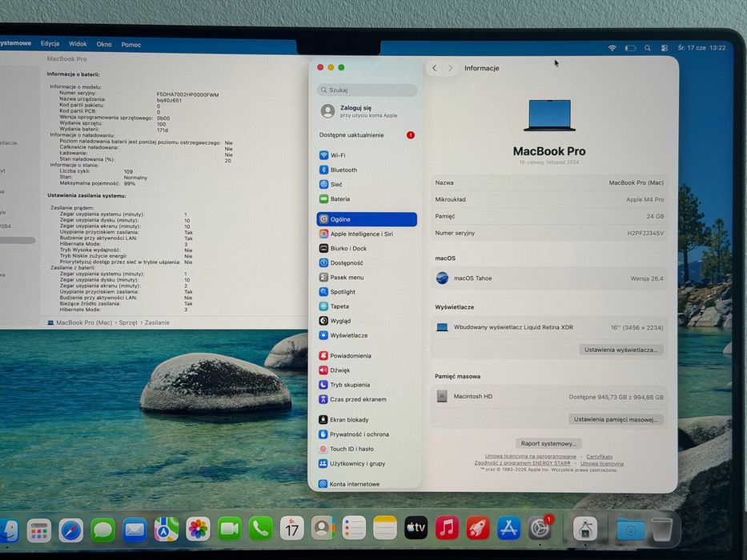This screenshot has width=747, height=560.
Task: Open Okno menu in menu bar
Action: pyautogui.click(x=104, y=44)
